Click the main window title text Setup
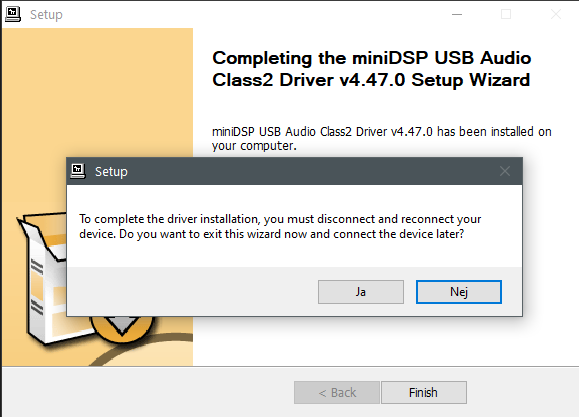This screenshot has width=579, height=417. (46, 15)
